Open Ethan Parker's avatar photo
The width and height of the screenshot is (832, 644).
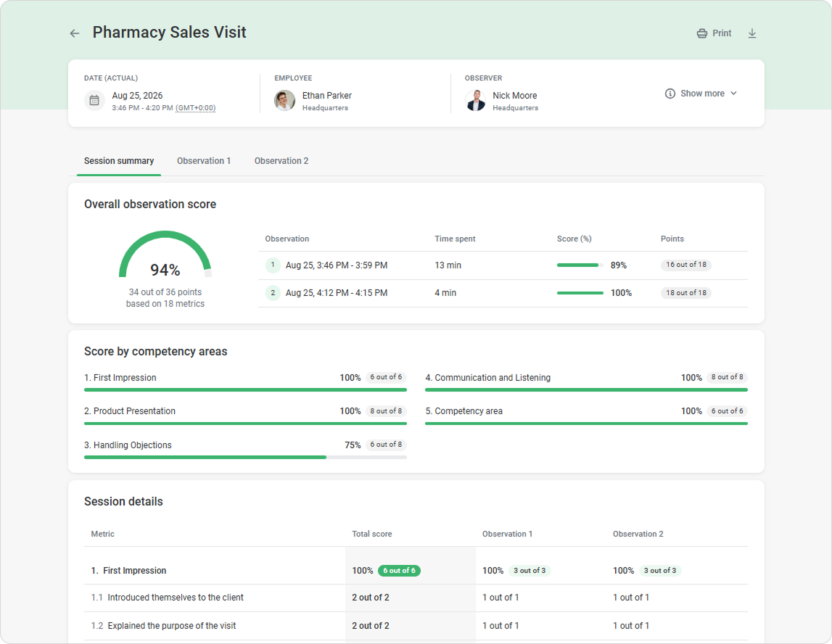pos(284,100)
